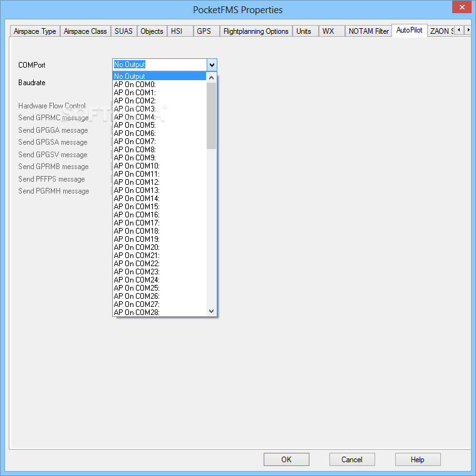
Task: Open the Flightplanning Options tab
Action: coord(256,31)
